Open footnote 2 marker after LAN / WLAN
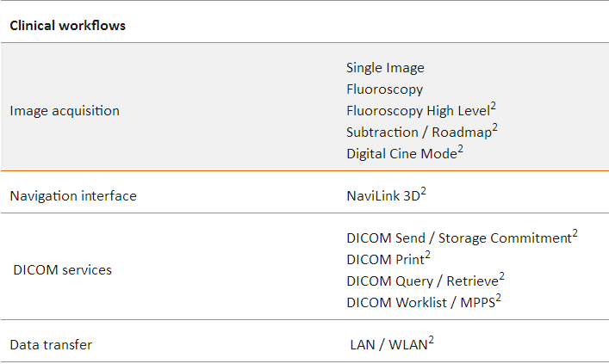The width and height of the screenshot is (609, 364). point(431,340)
